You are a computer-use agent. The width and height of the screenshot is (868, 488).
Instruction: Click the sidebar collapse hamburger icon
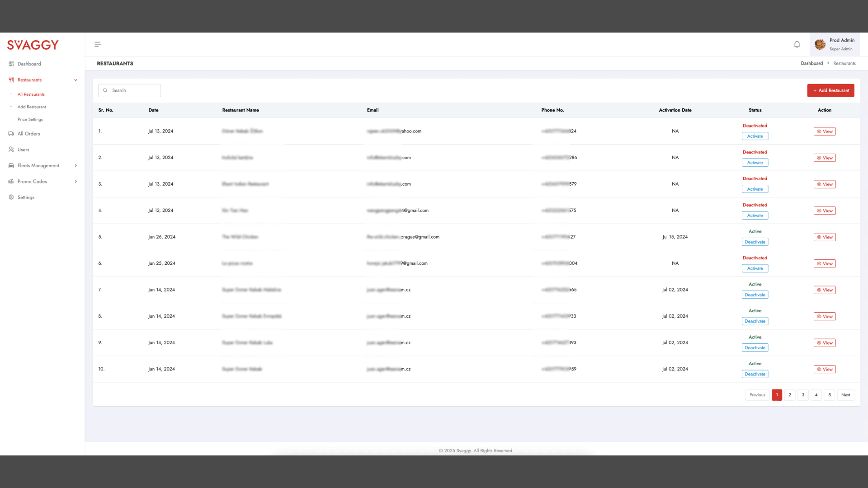(98, 44)
